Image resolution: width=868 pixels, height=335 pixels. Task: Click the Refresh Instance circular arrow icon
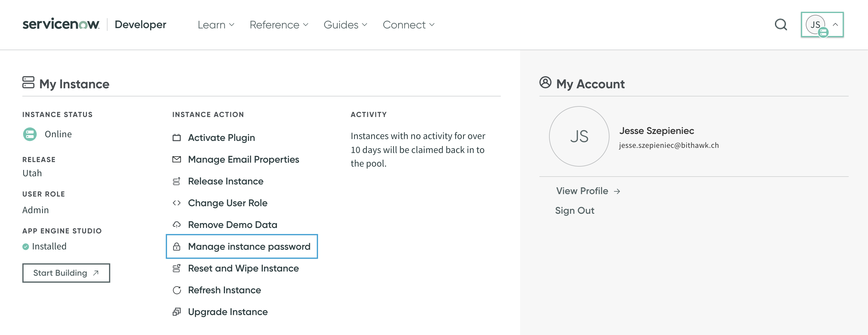[x=177, y=290]
